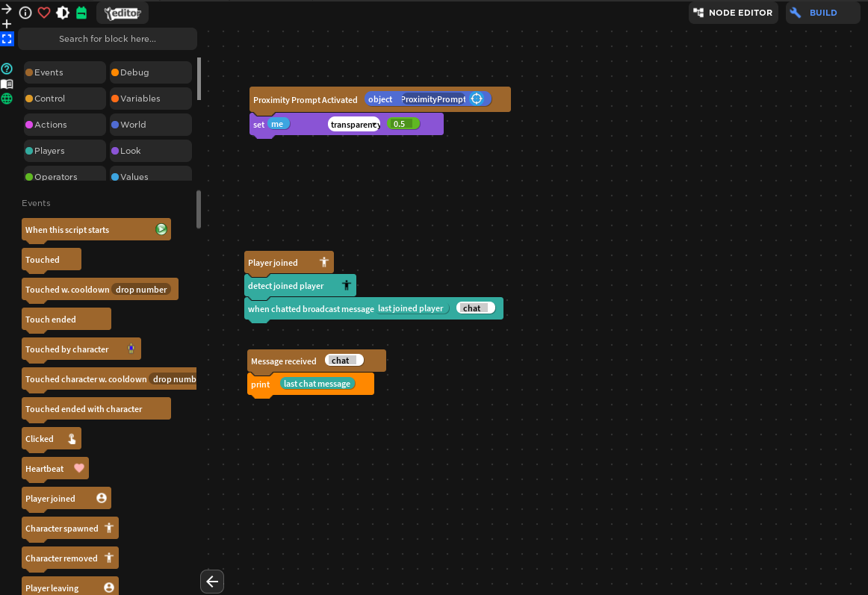Click the blue fit-to-view icon
868x595 pixels.
coord(7,39)
